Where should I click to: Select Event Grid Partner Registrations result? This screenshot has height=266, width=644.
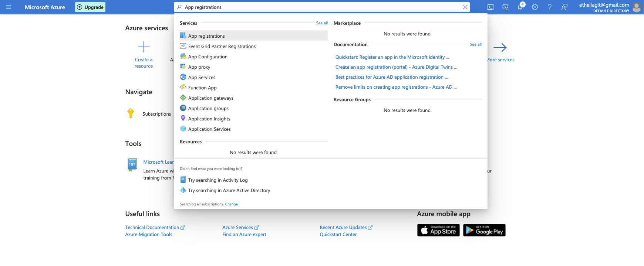click(254, 46)
